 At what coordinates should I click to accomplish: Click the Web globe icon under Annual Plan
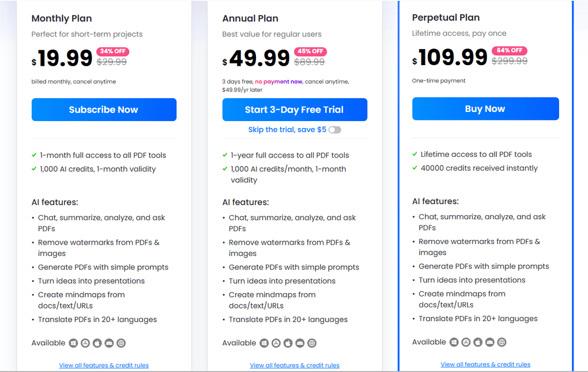(312, 343)
